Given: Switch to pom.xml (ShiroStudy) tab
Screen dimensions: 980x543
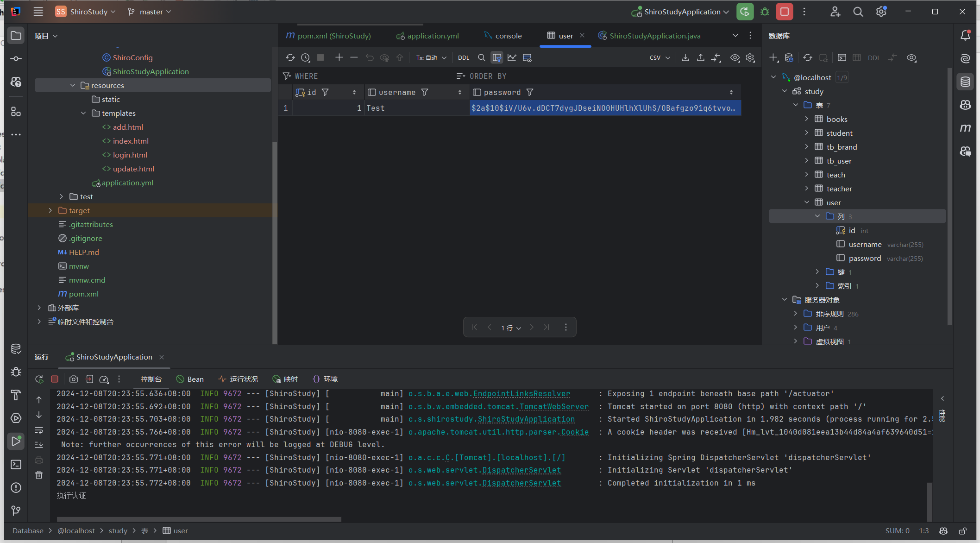Looking at the screenshot, I should (x=328, y=36).
